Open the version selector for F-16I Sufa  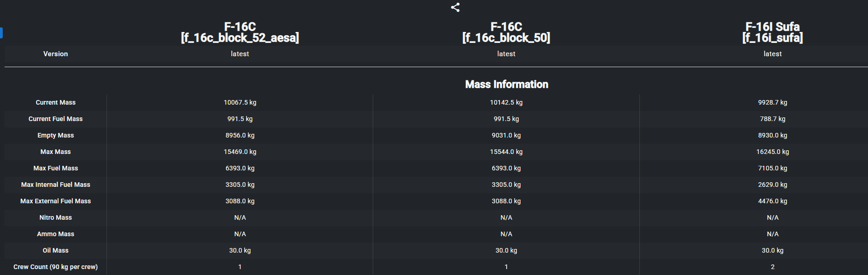(772, 54)
